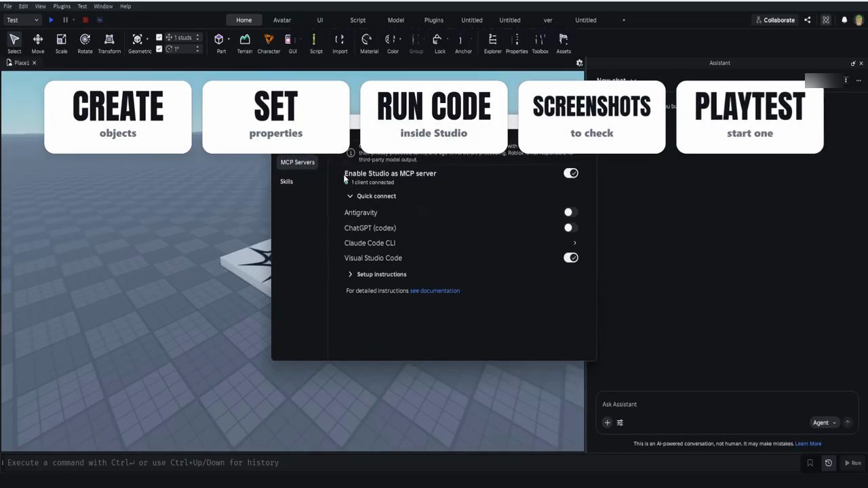Click the command bar bookmark icon
The width and height of the screenshot is (868, 488).
click(x=810, y=463)
